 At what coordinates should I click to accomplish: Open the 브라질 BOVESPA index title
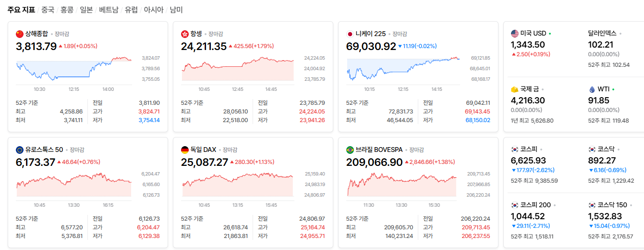[x=379, y=150]
